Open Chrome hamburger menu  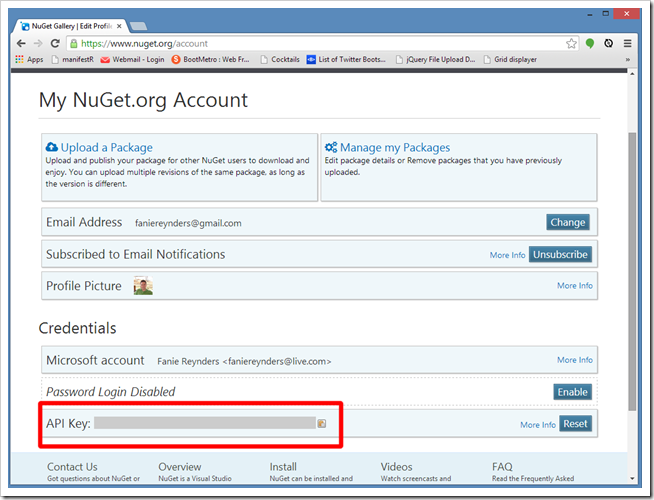pos(627,43)
